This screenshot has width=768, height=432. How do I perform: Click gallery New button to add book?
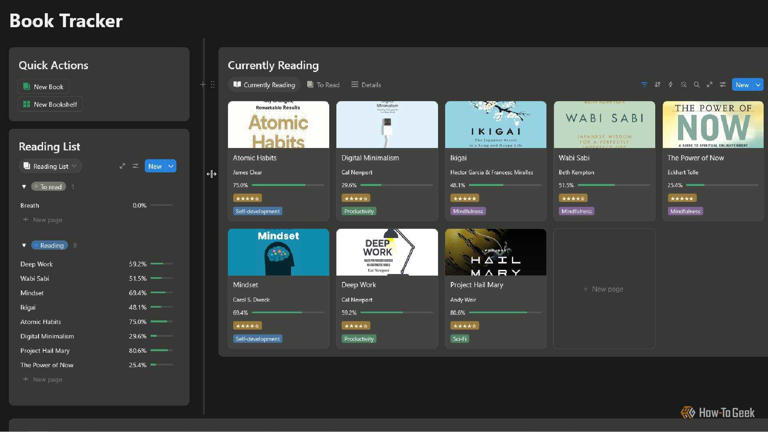[x=743, y=85]
